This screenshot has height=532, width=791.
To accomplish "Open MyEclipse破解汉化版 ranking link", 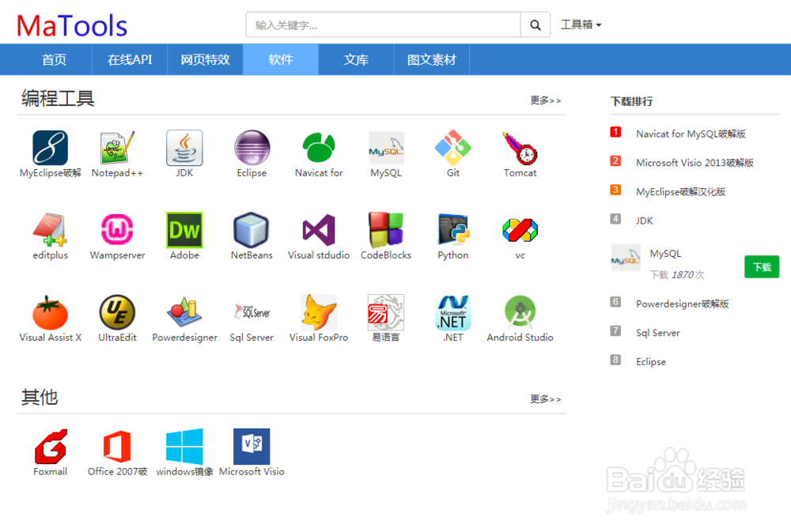I will point(680,191).
